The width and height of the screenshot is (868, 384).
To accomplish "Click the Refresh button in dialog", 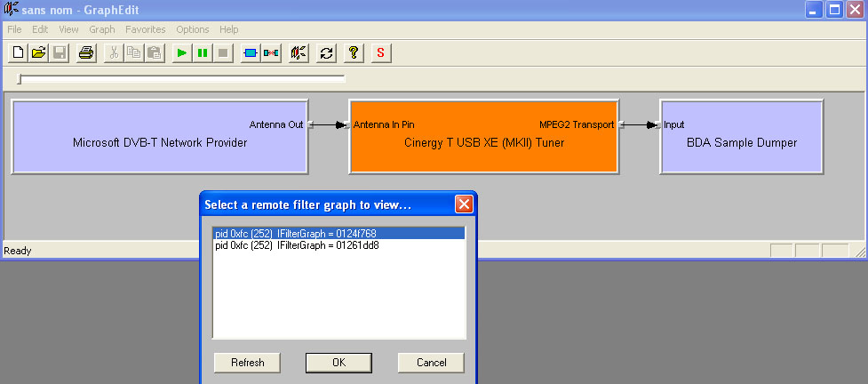I will [x=248, y=363].
